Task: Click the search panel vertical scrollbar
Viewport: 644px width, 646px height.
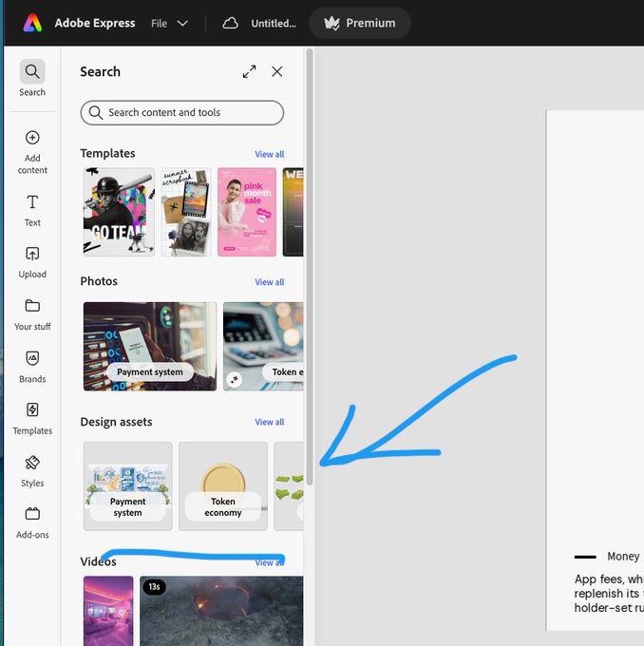Action: pos(310,267)
